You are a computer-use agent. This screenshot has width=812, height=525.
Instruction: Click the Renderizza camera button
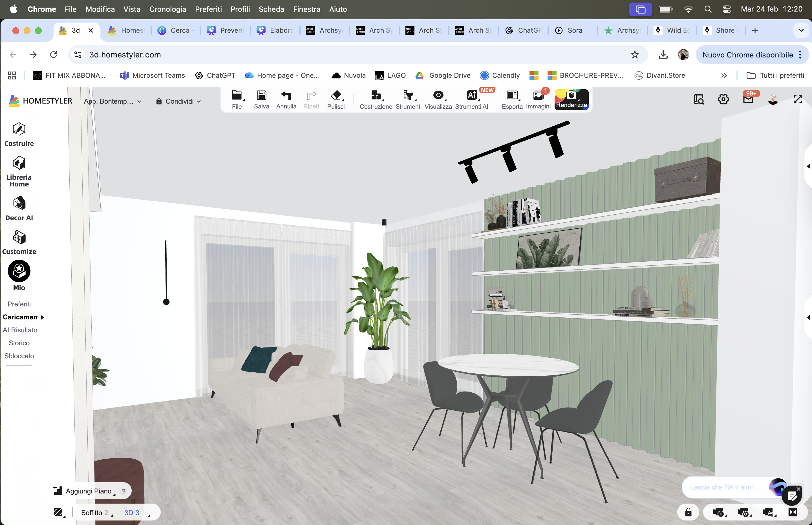coord(572,99)
